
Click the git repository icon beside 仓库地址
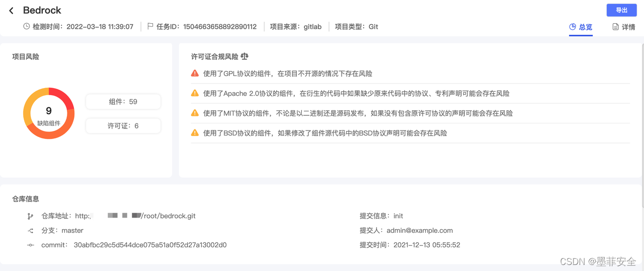(30, 216)
